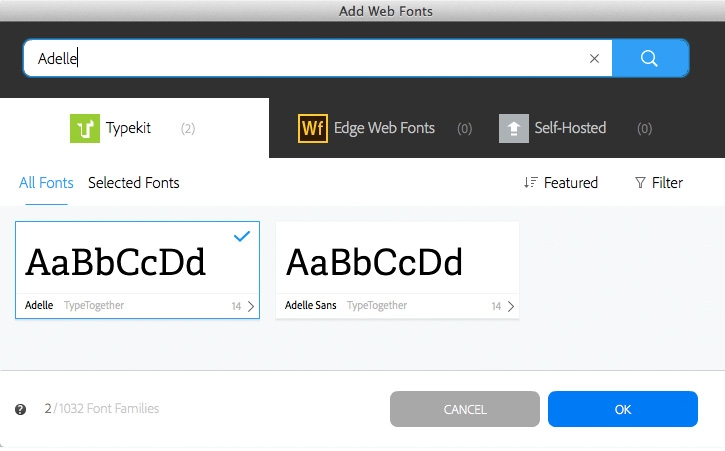This screenshot has height=451, width=725.
Task: Switch to the All Fonts tab
Action: pyautogui.click(x=46, y=183)
